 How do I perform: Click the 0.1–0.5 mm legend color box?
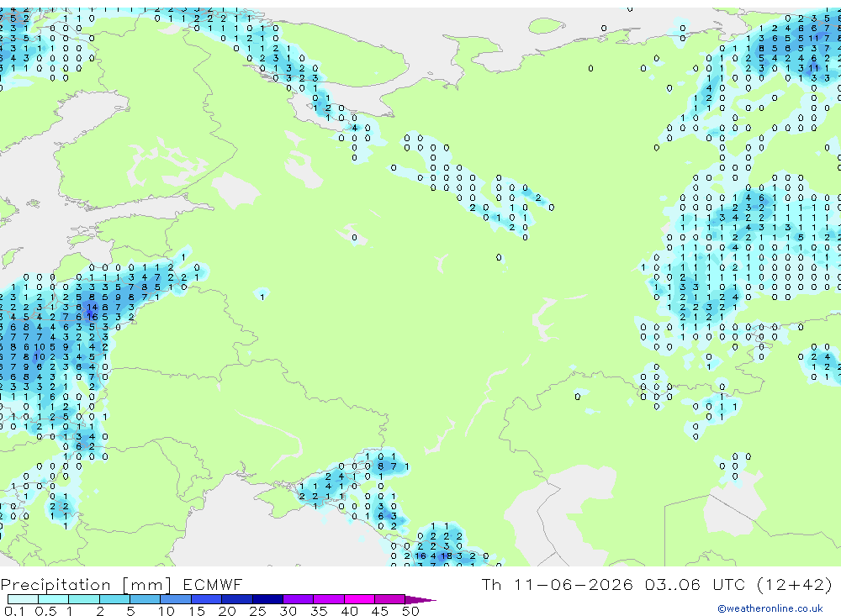coord(23,599)
